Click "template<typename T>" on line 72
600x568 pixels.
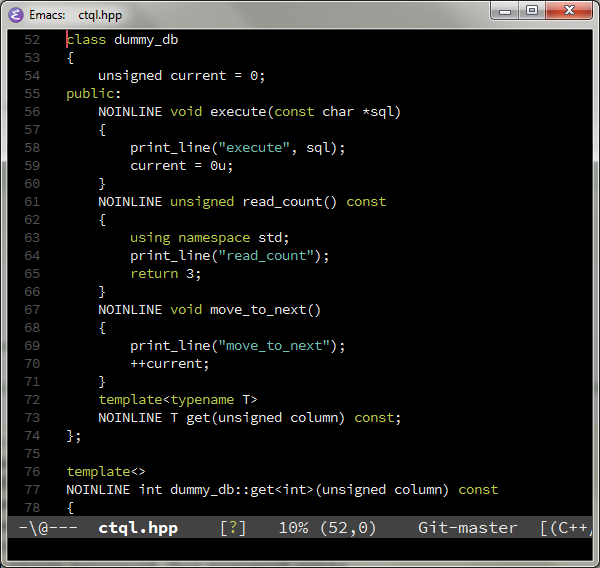point(177,400)
